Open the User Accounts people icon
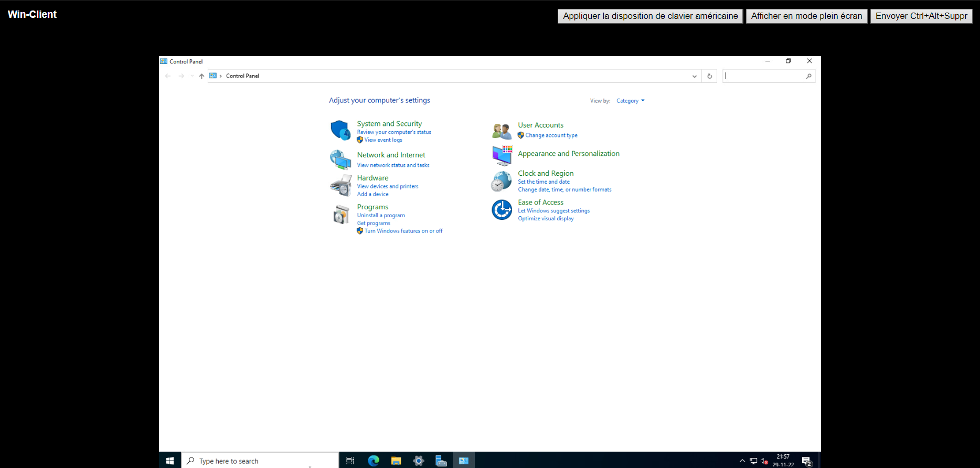Image resolution: width=980 pixels, height=468 pixels. (x=502, y=131)
